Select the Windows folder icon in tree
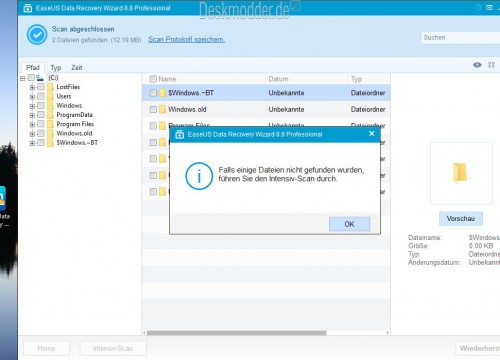Image resolution: width=500 pixels, height=360 pixels. 50,106
